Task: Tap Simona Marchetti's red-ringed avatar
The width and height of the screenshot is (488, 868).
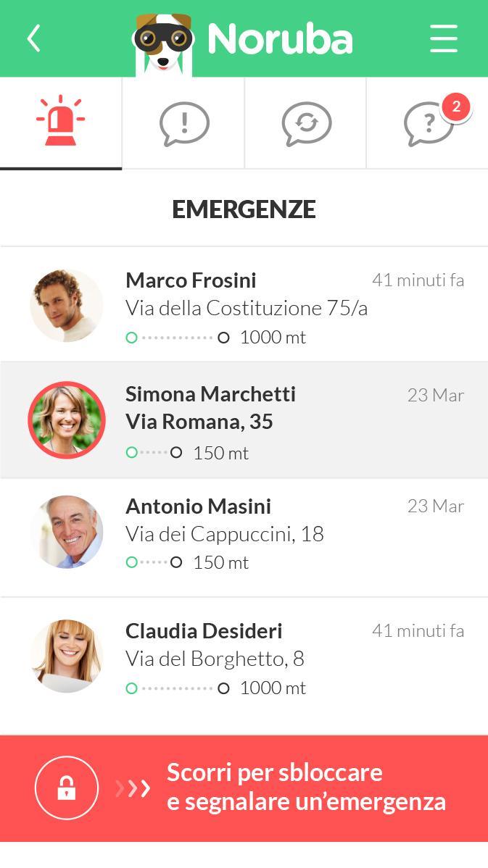Action: point(67,420)
